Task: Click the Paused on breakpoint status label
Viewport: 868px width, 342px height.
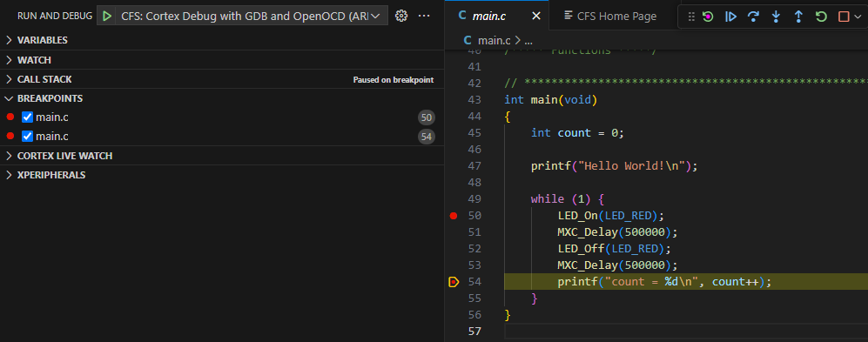Action: (393, 80)
